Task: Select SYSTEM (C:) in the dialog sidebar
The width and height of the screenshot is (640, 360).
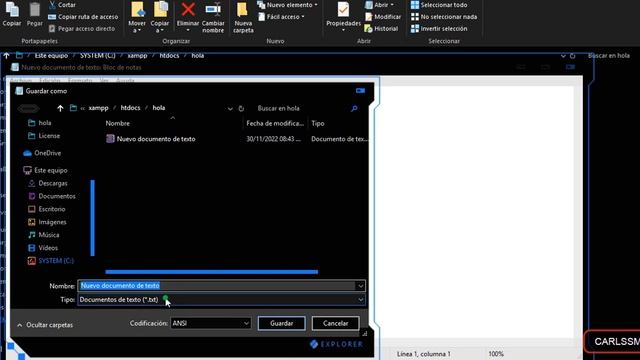Action: point(51,261)
